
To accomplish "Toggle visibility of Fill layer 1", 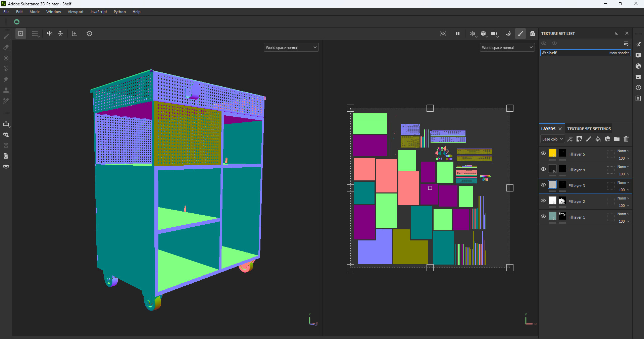I will pyautogui.click(x=543, y=216).
